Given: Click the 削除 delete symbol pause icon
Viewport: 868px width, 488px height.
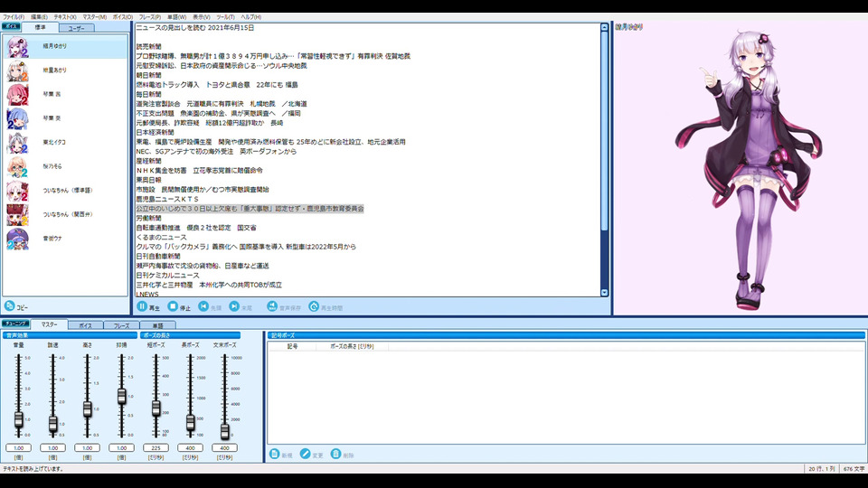Looking at the screenshot, I should [x=336, y=455].
